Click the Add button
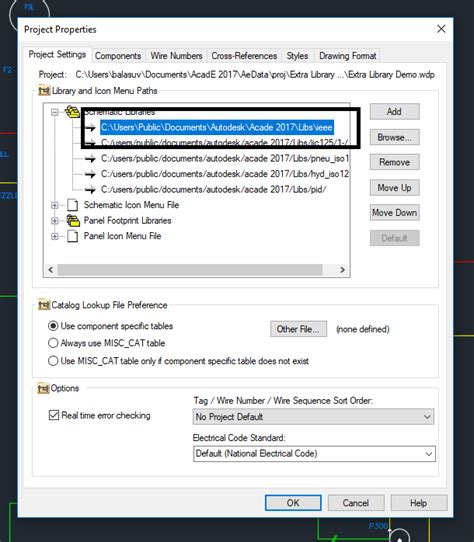The image size is (474, 542). click(x=394, y=112)
